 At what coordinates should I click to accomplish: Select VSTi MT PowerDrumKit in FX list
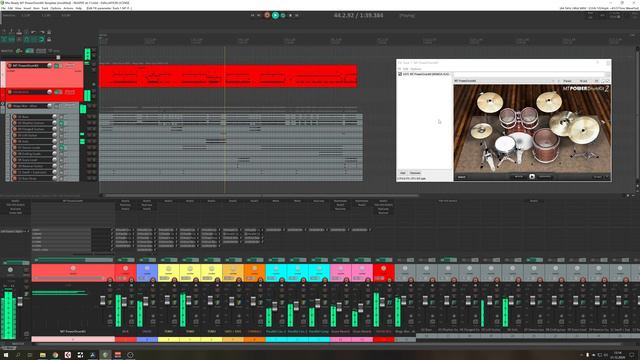point(426,74)
